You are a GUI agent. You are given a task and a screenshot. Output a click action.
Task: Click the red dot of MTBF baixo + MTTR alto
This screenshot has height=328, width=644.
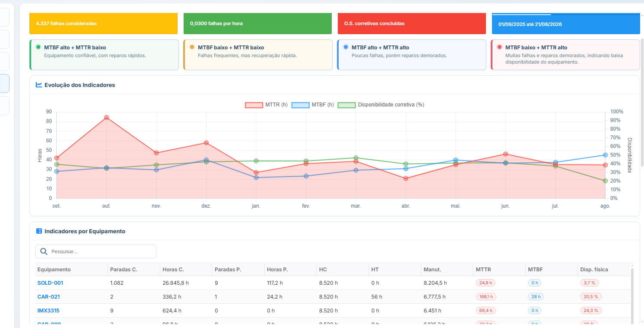[x=499, y=47]
